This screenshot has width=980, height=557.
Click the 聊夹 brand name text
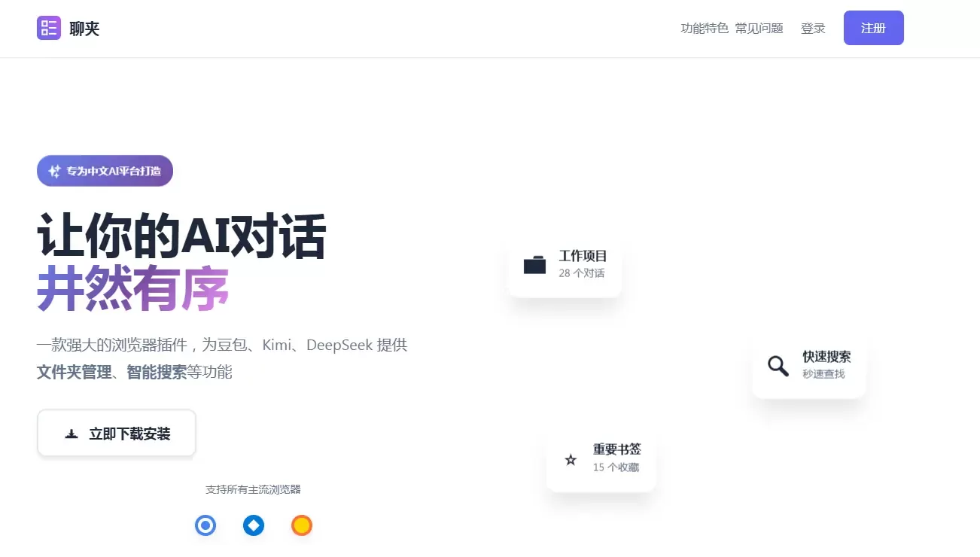[x=84, y=29]
